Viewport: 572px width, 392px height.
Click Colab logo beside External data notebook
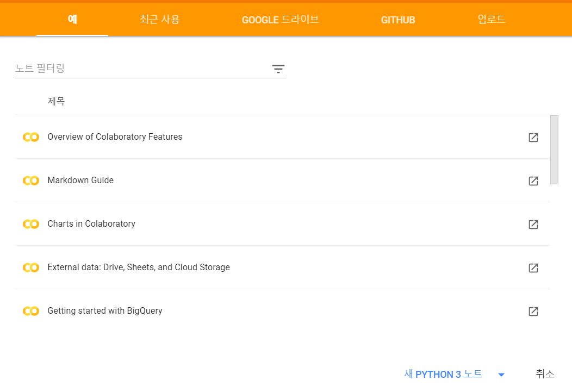[31, 267]
